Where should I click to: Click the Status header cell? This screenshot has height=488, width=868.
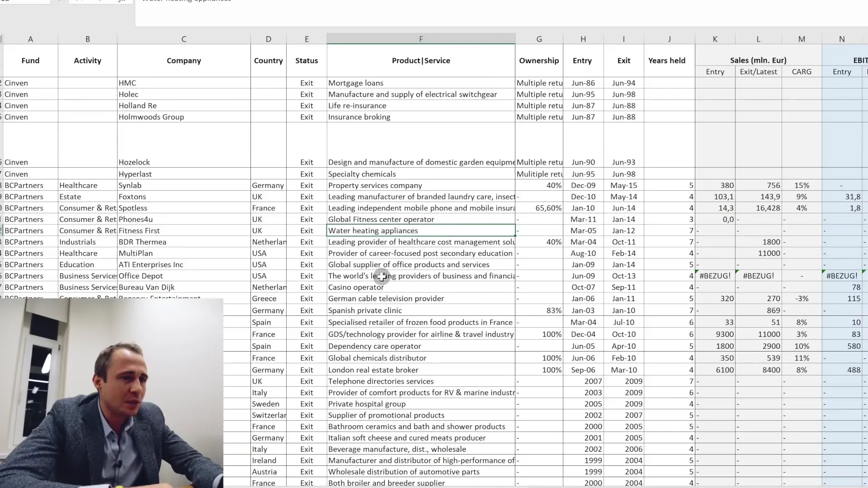tap(307, 61)
